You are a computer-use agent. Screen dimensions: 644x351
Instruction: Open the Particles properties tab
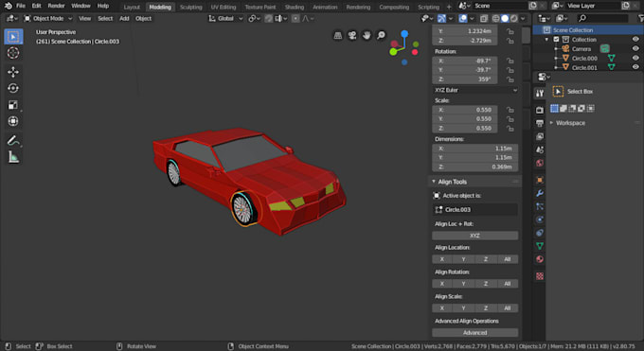(x=540, y=206)
